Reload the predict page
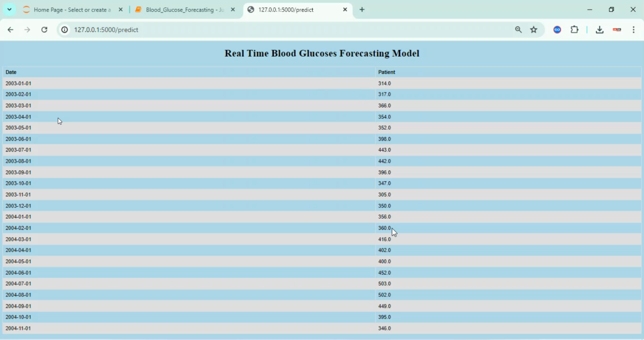The image size is (644, 340). 44,30
